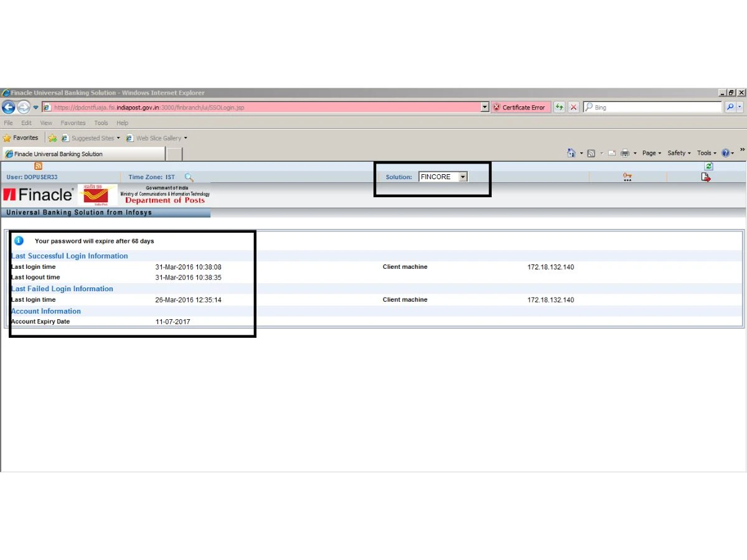Click the Finacle change password key icon
The height and width of the screenshot is (560, 747).
[627, 177]
